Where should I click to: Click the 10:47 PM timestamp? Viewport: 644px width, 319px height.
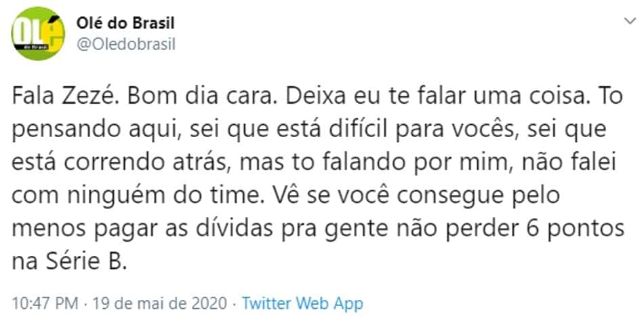point(45,304)
